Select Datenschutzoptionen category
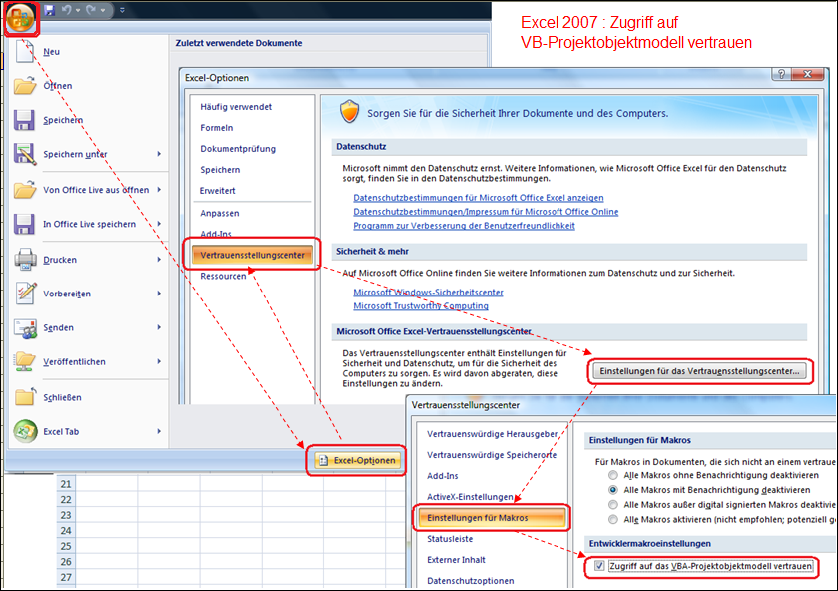Screen dimensions: 838x591 tap(470, 581)
